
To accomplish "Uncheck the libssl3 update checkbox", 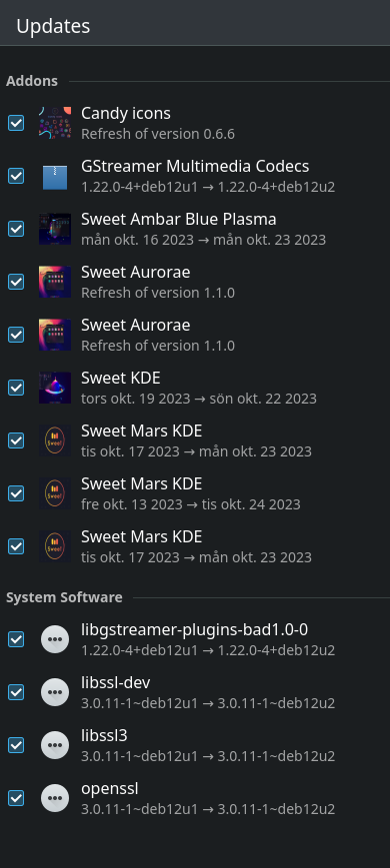I will tap(16, 745).
